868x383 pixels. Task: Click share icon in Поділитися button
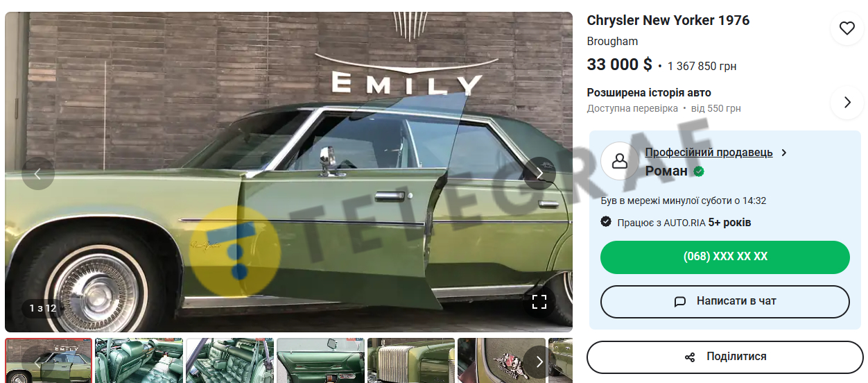[690, 357]
